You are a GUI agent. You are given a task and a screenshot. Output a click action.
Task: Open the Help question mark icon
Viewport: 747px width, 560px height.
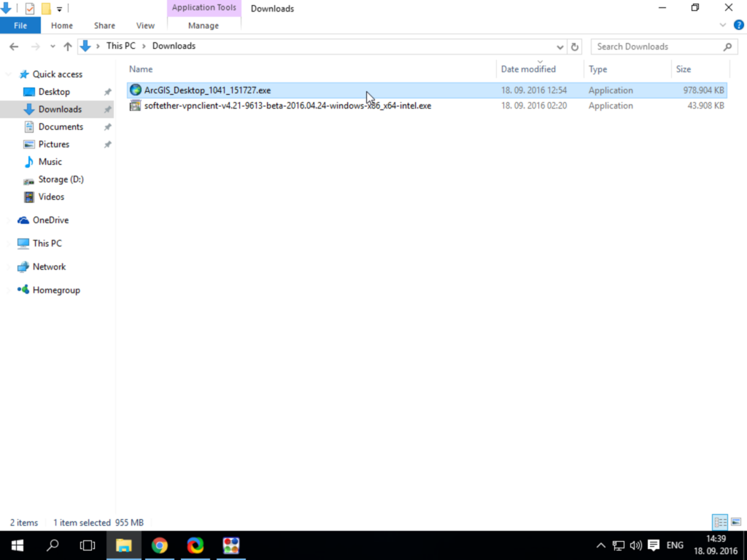click(738, 26)
